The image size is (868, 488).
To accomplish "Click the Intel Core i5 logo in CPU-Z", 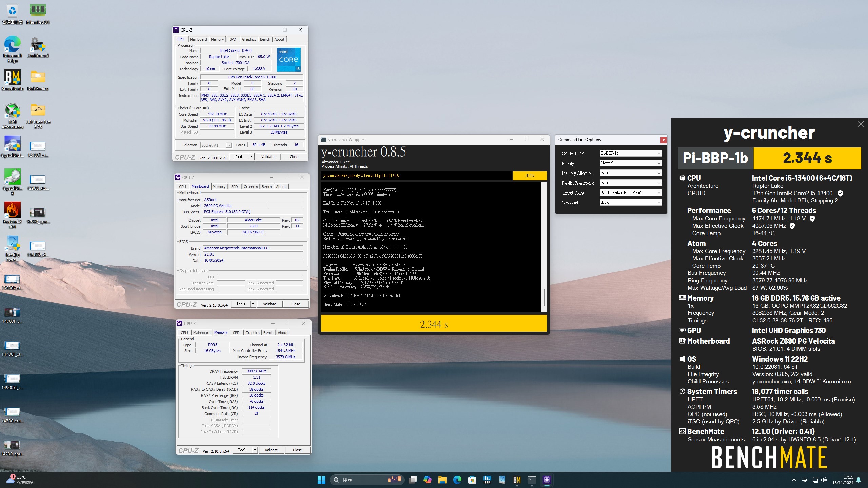I will point(289,60).
